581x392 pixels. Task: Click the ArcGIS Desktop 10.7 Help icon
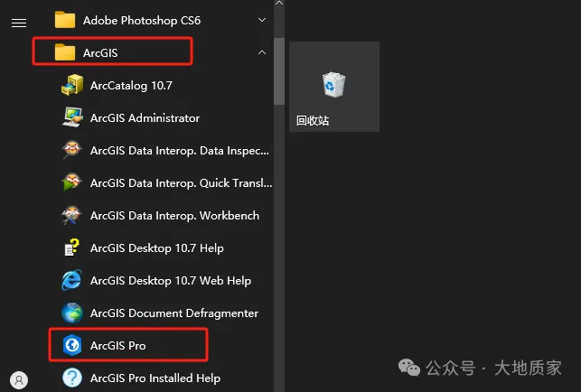coord(72,248)
